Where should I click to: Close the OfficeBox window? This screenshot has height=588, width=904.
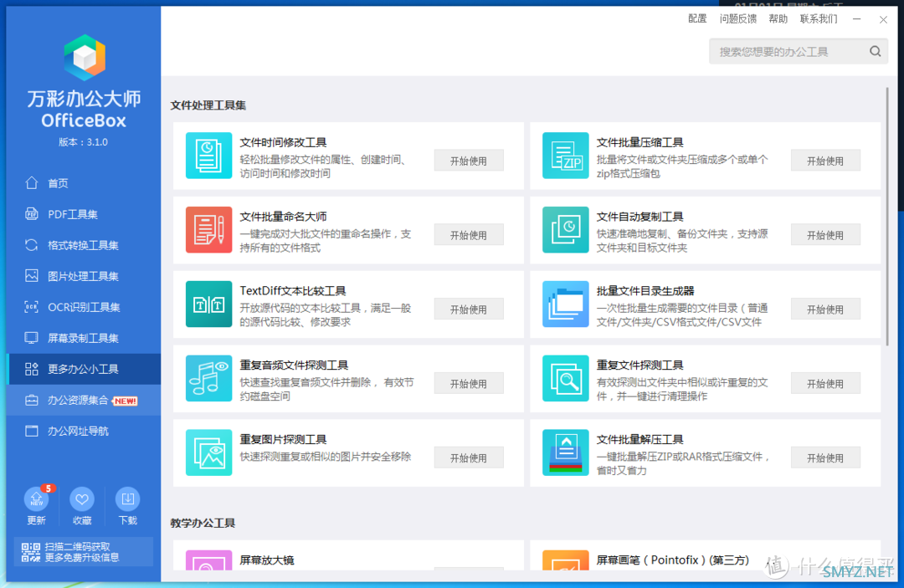pos(883,19)
